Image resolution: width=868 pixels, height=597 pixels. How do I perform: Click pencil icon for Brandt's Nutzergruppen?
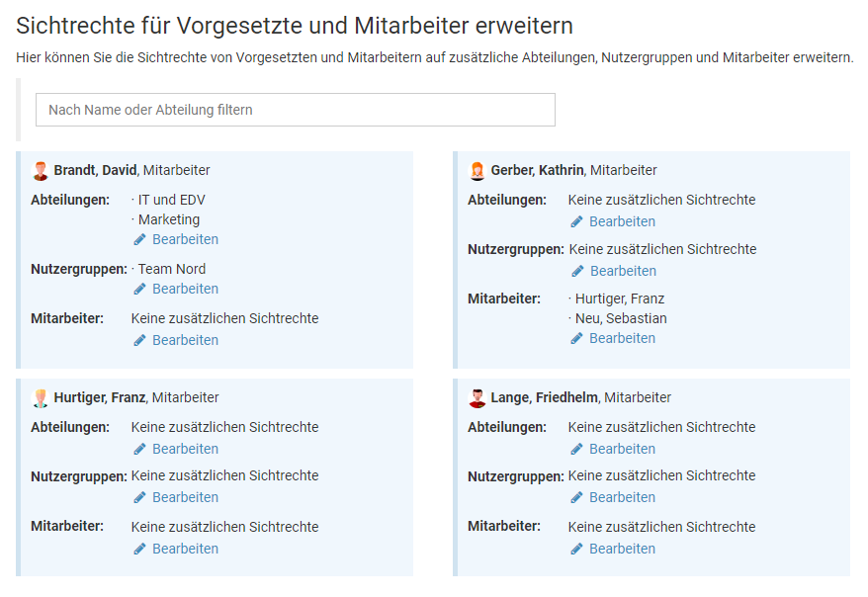pyautogui.click(x=140, y=290)
